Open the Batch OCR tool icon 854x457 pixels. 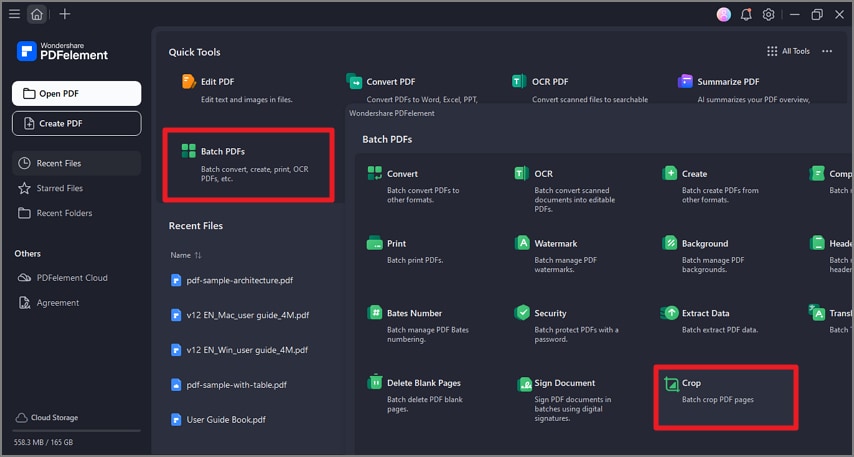coord(521,173)
